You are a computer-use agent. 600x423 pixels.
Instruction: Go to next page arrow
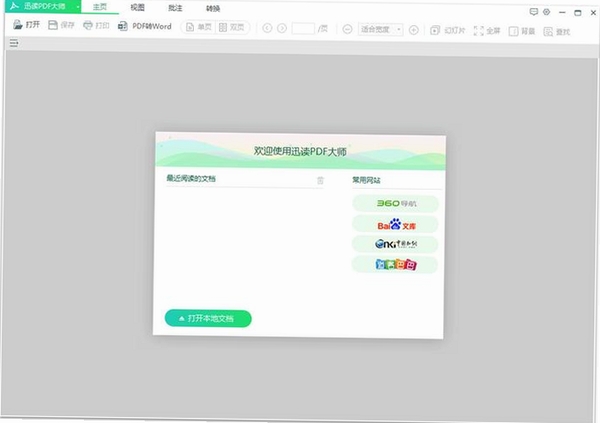282,28
